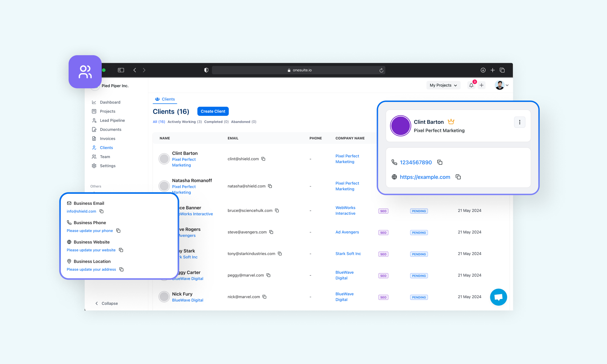
Task: Open the Invoices section
Action: [x=107, y=138]
